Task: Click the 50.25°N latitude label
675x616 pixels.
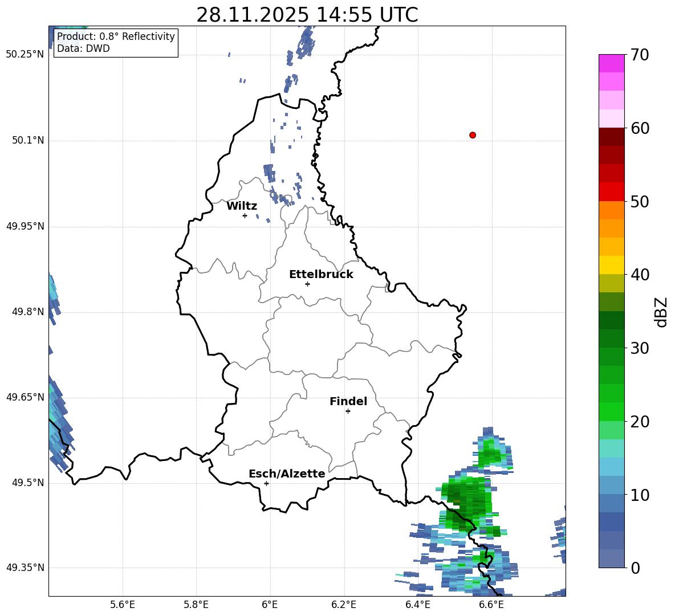Action: coord(25,55)
